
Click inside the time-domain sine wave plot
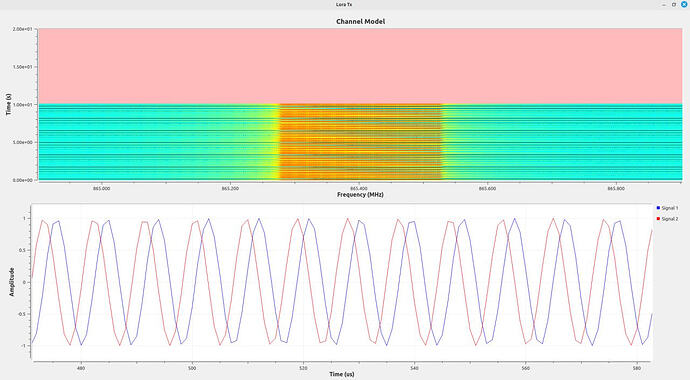(342, 282)
